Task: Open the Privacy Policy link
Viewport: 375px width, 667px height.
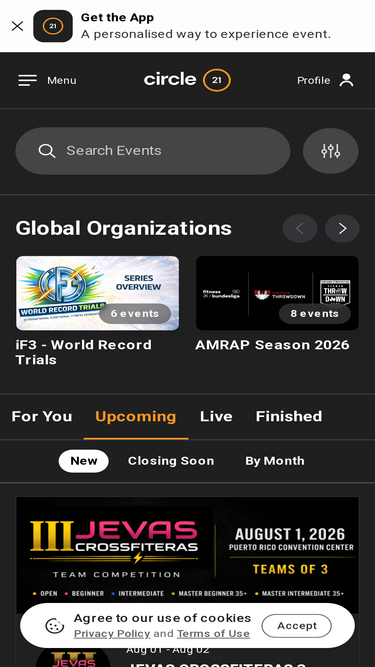Action: 112,634
